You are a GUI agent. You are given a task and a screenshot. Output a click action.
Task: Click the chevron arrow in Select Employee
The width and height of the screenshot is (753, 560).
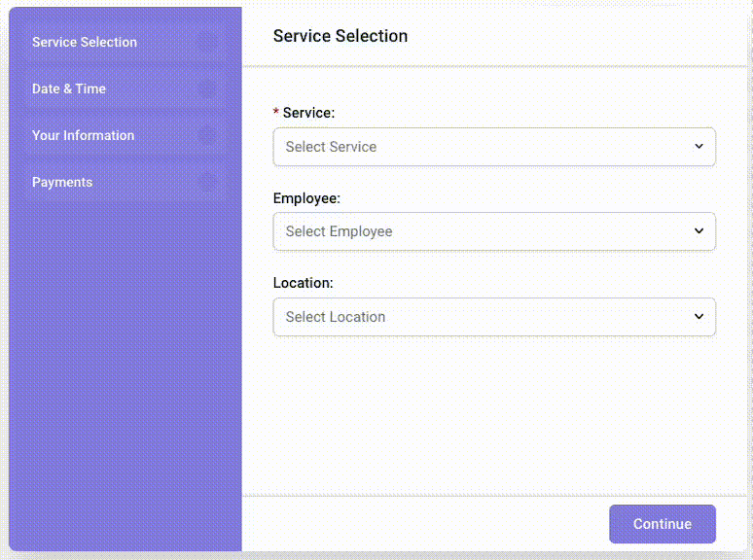(699, 231)
